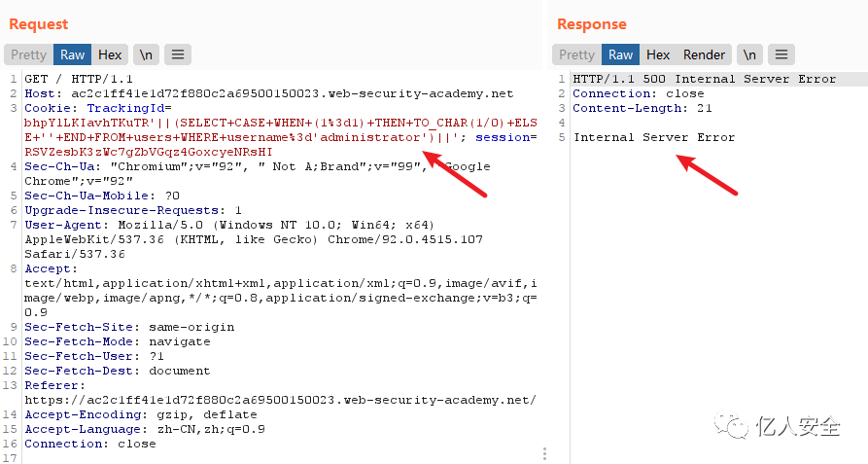Click the 'HTTP/1.1 500 Internal Server Error' status line
The image size is (868, 464).
pos(704,79)
